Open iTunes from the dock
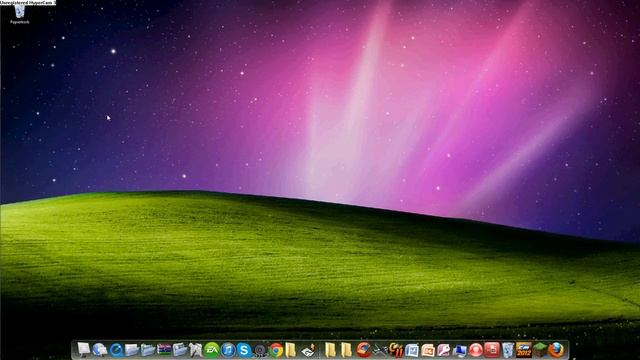 (228, 350)
